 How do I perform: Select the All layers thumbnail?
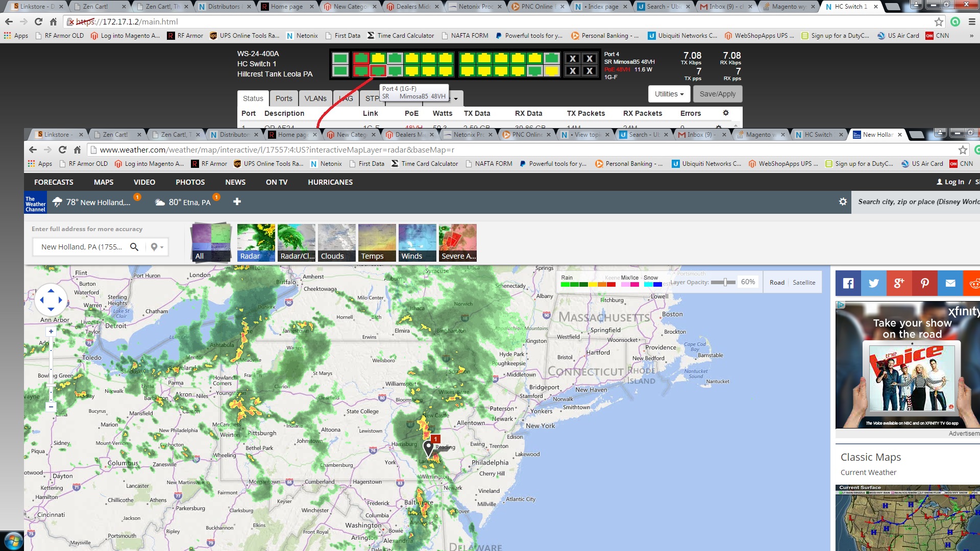pos(211,243)
